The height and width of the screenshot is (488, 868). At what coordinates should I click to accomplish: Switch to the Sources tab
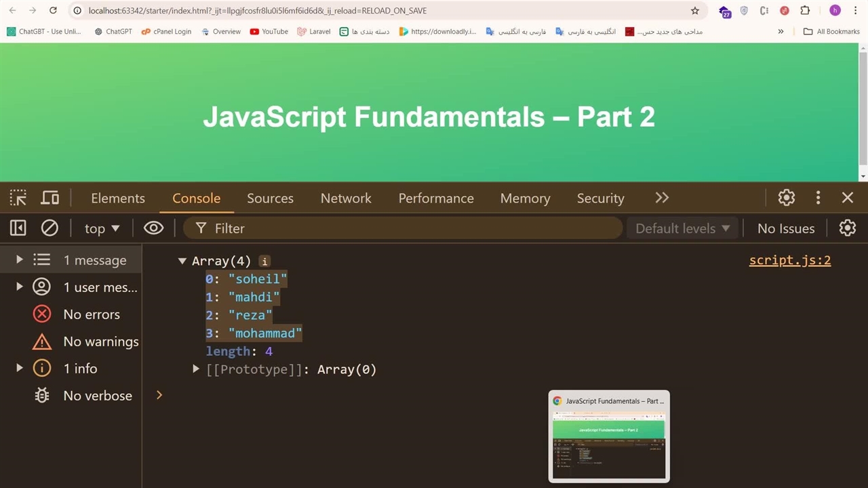tap(270, 198)
